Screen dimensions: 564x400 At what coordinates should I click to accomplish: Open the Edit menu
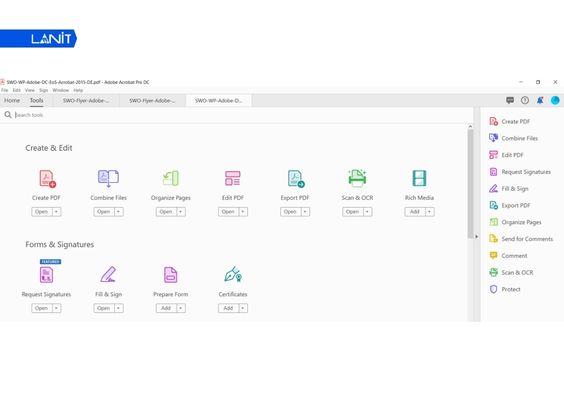tap(17, 90)
